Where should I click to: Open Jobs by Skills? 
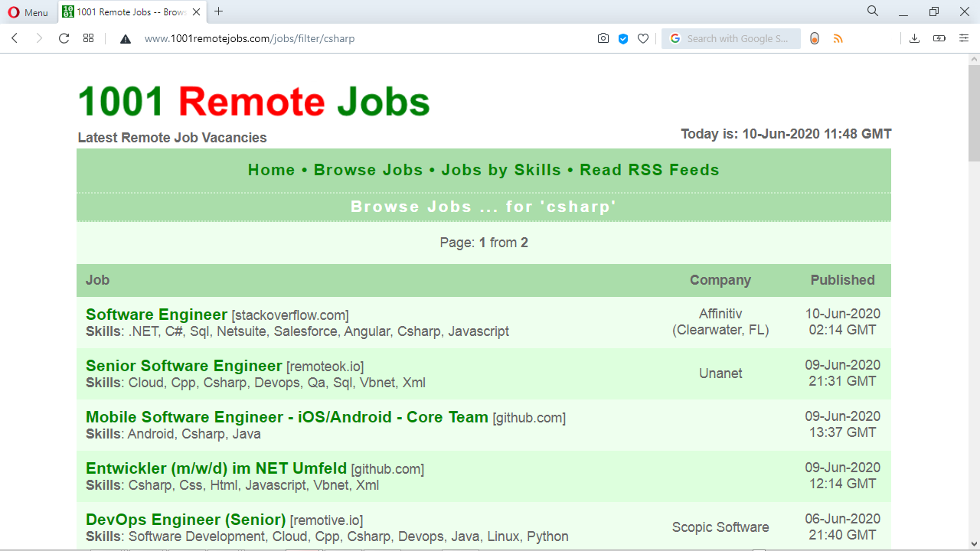tap(501, 170)
